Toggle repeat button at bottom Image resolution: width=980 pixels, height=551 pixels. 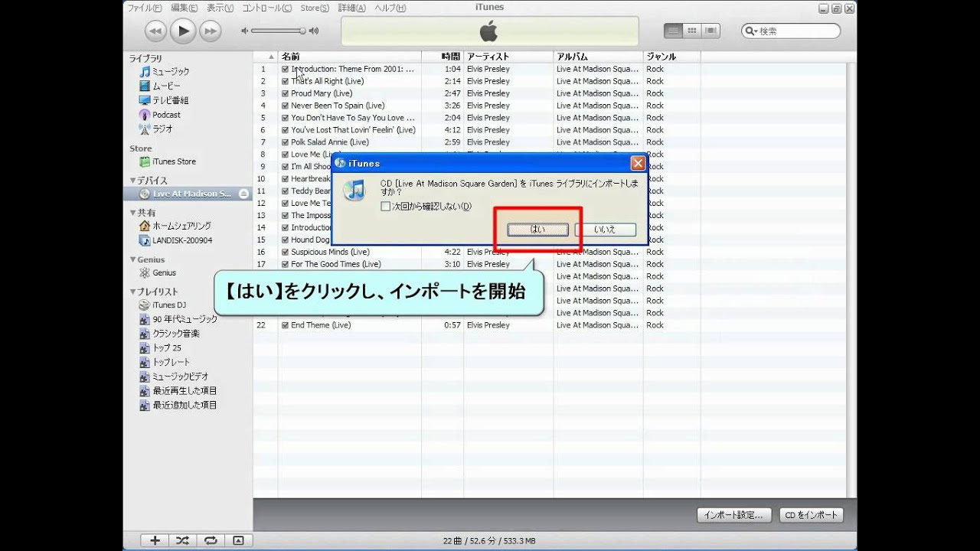click(x=210, y=540)
